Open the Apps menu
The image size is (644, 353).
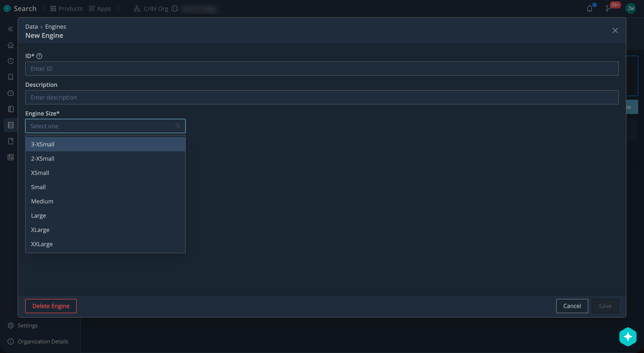[100, 8]
